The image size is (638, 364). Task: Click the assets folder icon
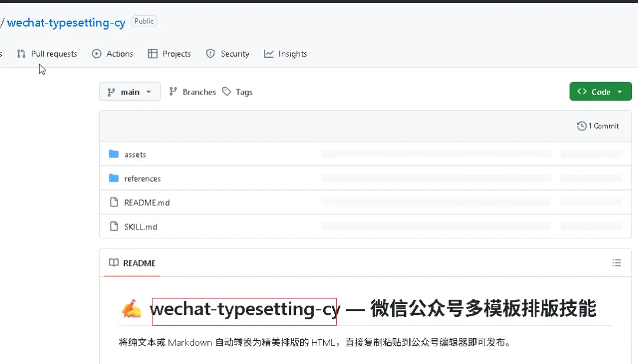click(x=114, y=154)
